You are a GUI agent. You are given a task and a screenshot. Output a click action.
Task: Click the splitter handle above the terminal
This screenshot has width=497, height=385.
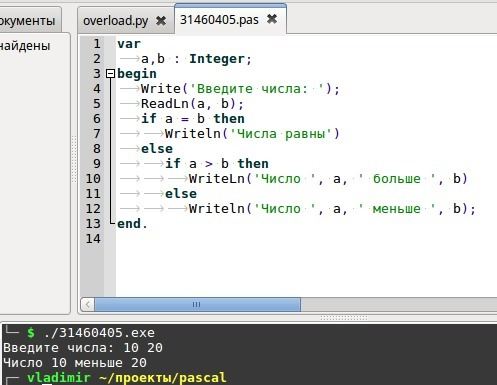(x=344, y=318)
